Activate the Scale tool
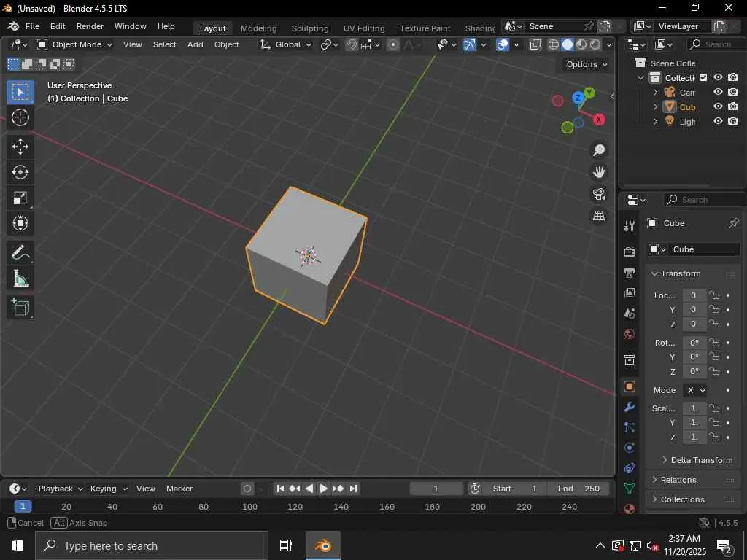747x560 pixels. (x=20, y=198)
